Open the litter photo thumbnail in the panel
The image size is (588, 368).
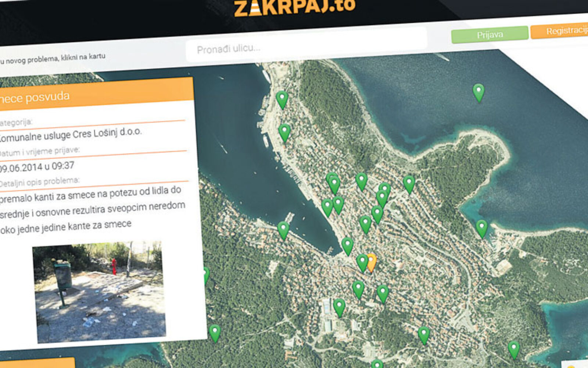click(99, 291)
